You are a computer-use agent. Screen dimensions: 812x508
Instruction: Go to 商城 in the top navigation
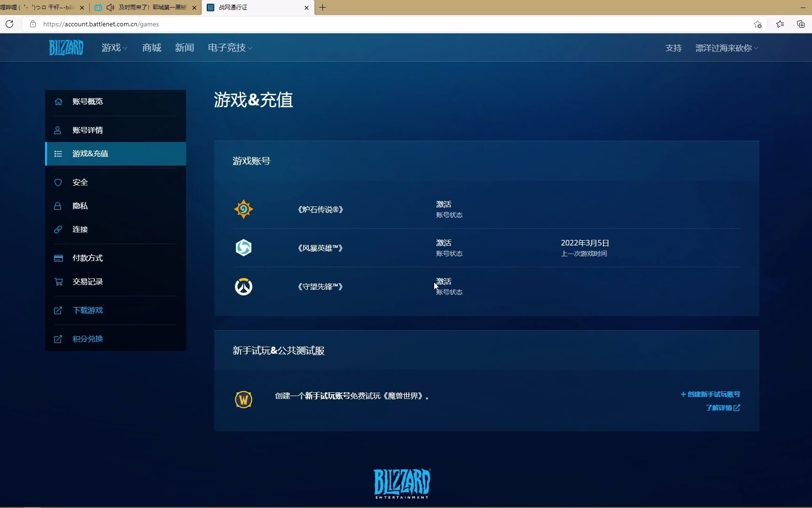tap(152, 48)
